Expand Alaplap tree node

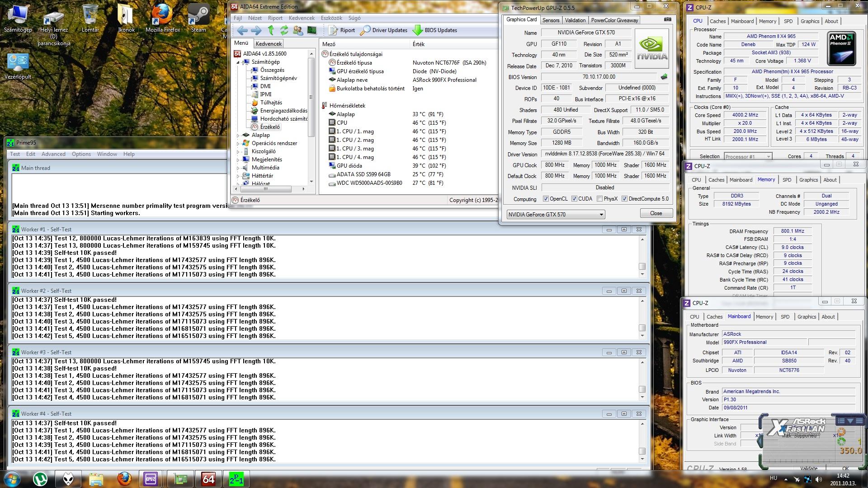pos(238,135)
